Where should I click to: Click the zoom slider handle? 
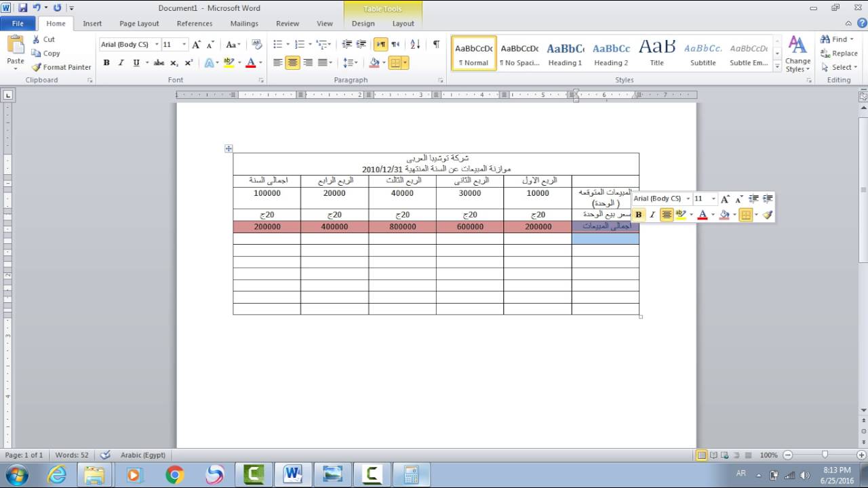coord(825,455)
